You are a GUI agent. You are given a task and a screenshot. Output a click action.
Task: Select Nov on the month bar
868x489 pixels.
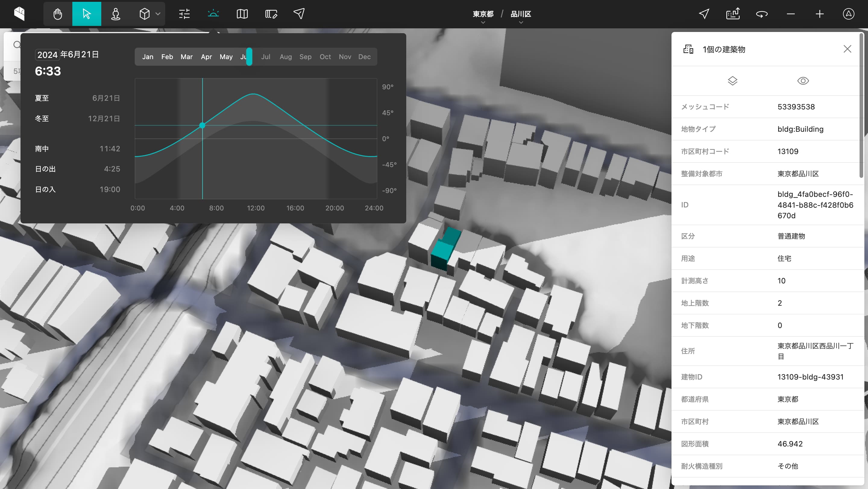coord(345,57)
